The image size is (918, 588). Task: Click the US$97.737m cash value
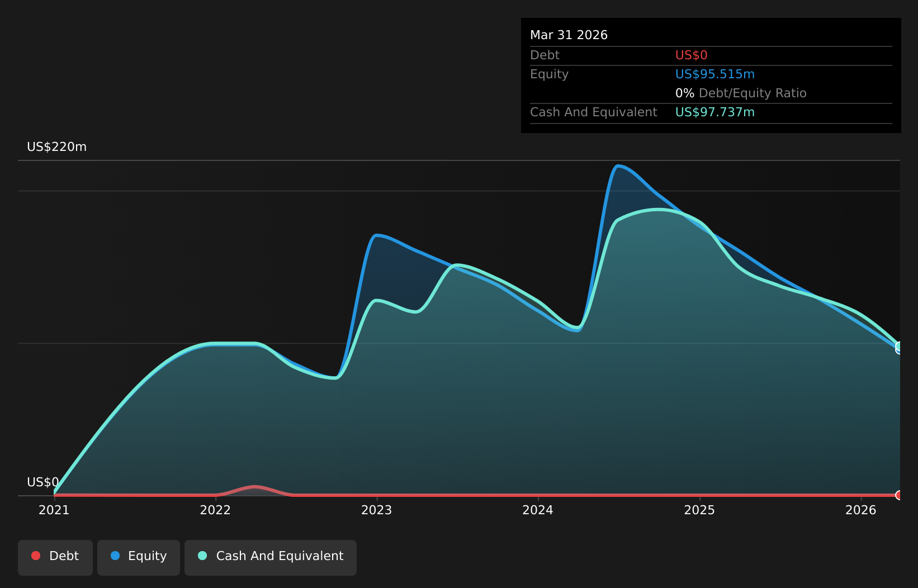click(714, 112)
